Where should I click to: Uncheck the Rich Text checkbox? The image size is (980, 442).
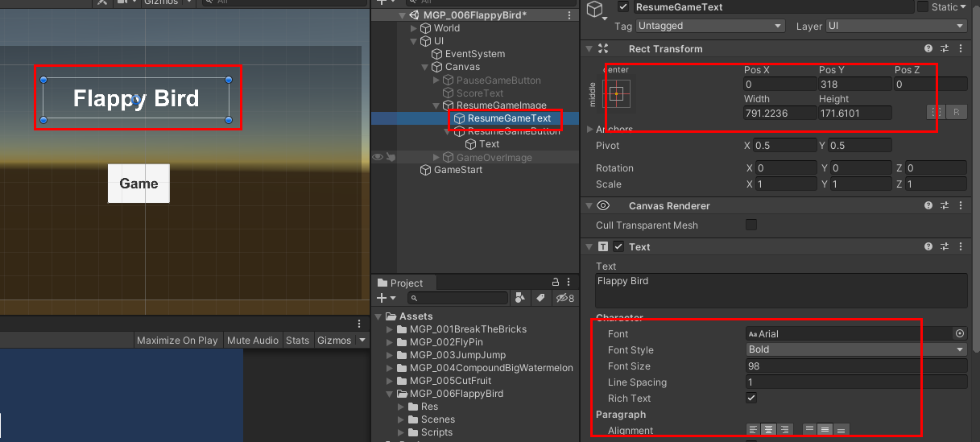coord(751,398)
